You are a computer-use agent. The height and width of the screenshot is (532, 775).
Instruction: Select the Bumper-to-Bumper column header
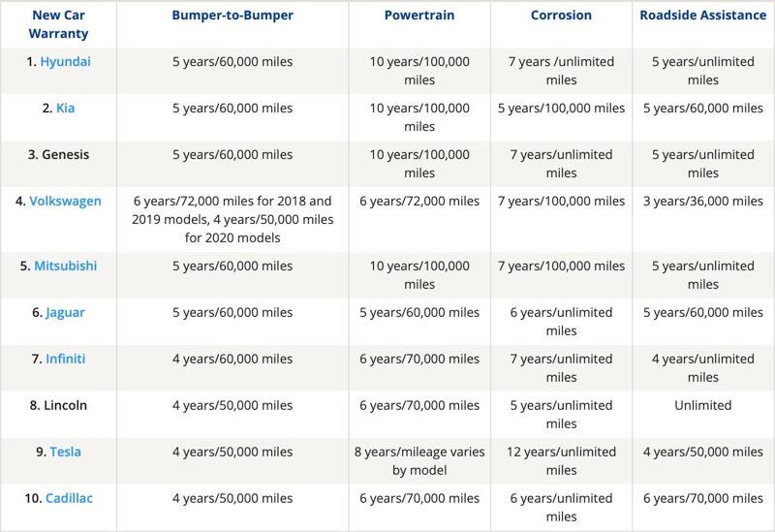tap(232, 16)
